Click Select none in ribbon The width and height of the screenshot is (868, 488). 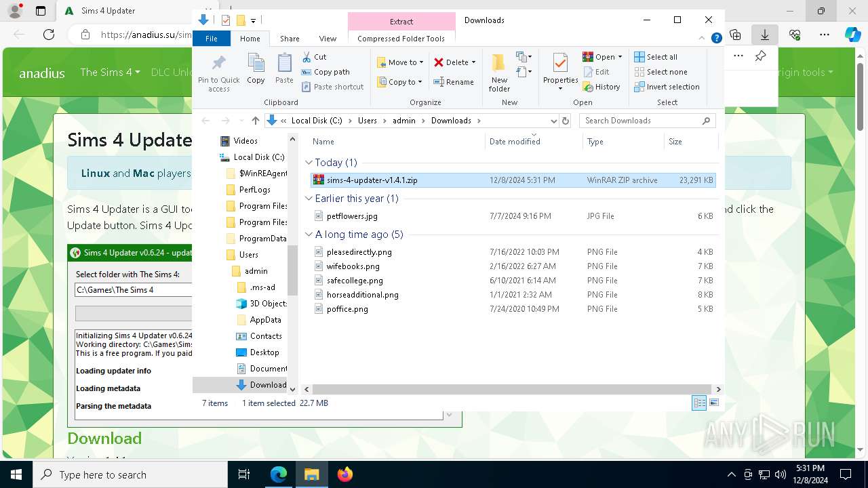coord(660,72)
